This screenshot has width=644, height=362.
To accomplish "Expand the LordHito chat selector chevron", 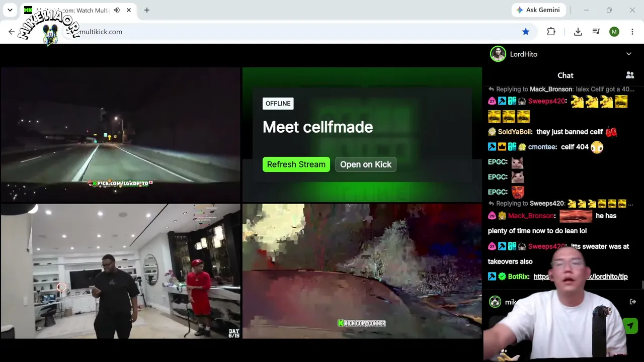I will point(629,54).
